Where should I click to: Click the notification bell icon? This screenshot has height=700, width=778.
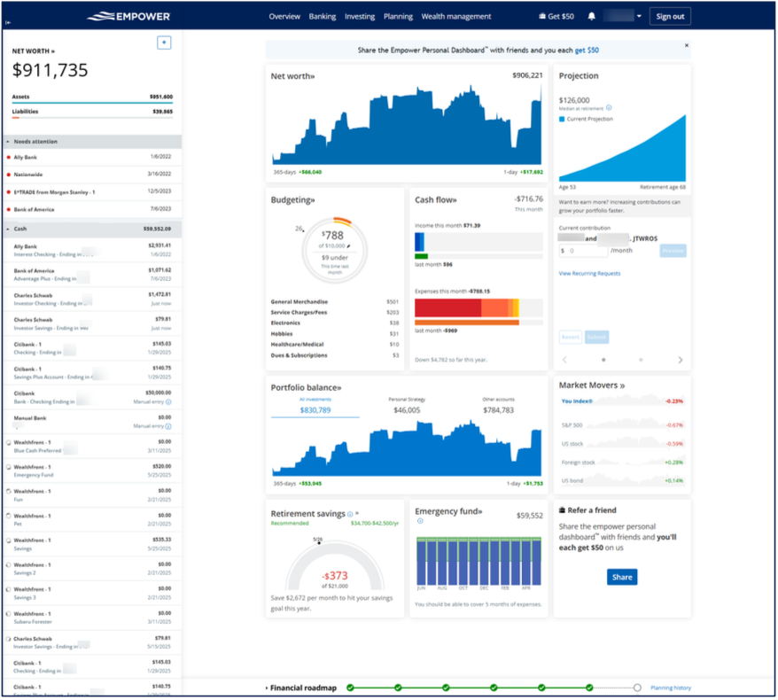[x=591, y=16]
